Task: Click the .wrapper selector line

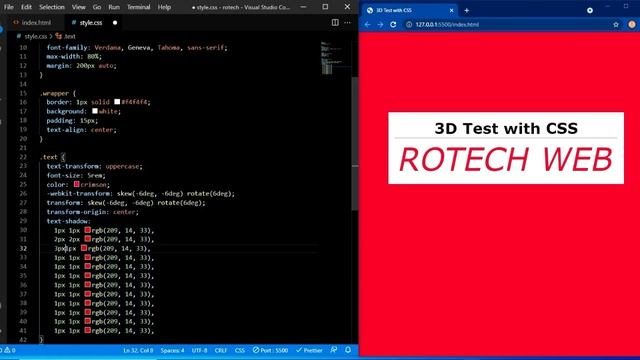Action: point(58,93)
